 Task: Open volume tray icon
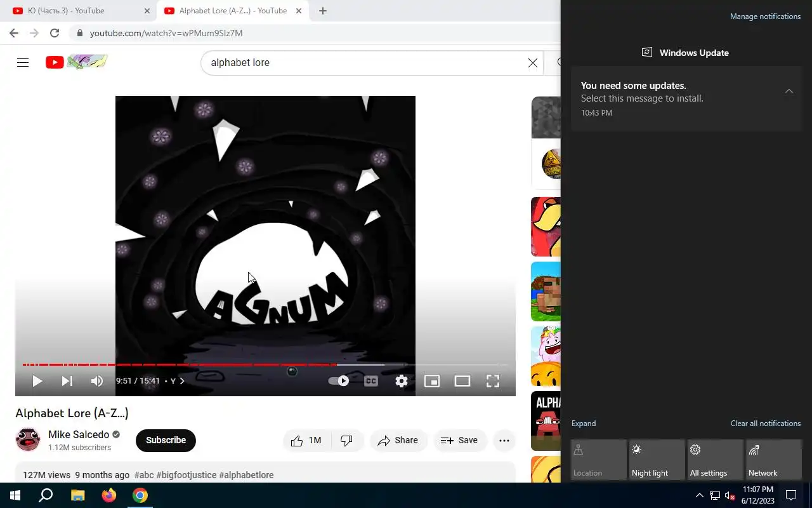point(730,495)
